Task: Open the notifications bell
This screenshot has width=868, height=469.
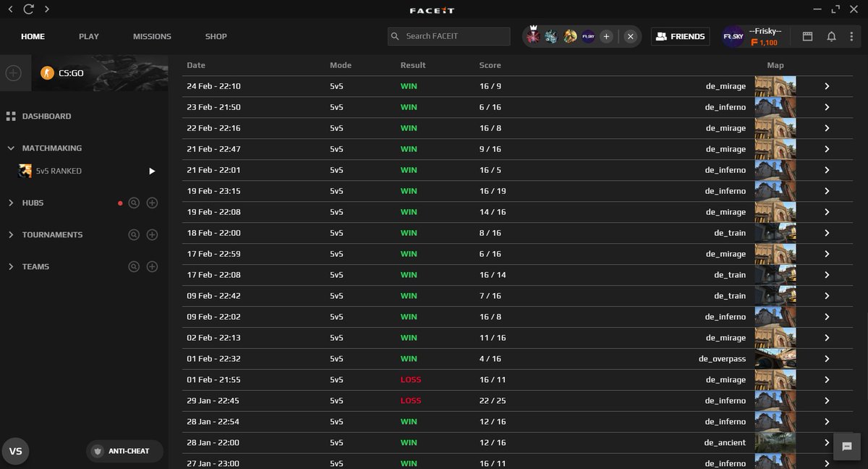Action: tap(832, 36)
